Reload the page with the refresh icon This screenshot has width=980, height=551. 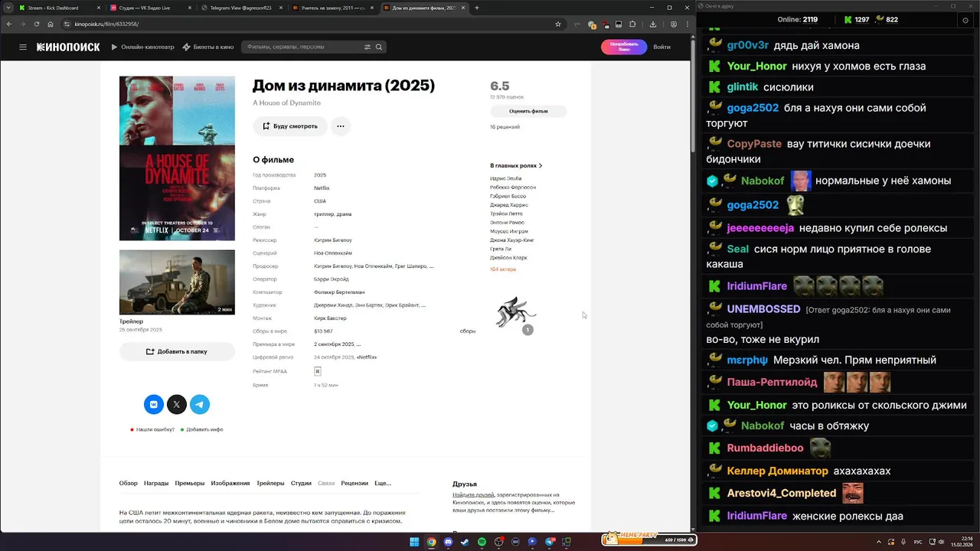(36, 24)
